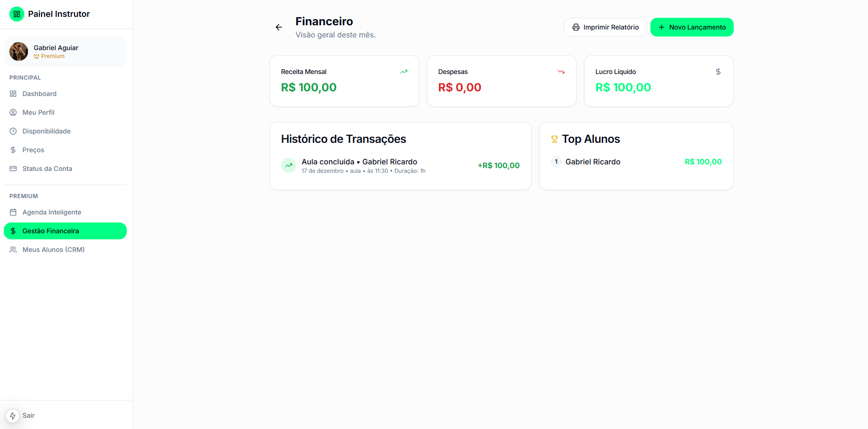Image resolution: width=868 pixels, height=429 pixels.
Task: Click Gabriel Aguiar's profile photo thumbnail
Action: [x=18, y=52]
